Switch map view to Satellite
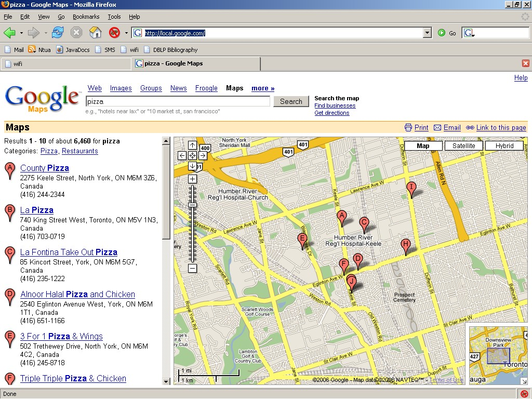The image size is (532, 399). click(x=464, y=146)
